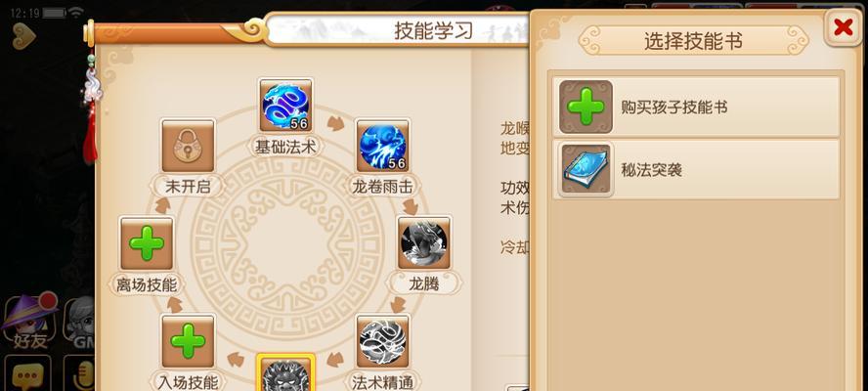Image resolution: width=868 pixels, height=391 pixels.
Task: Tap the microphone voice button
Action: (x=80, y=374)
